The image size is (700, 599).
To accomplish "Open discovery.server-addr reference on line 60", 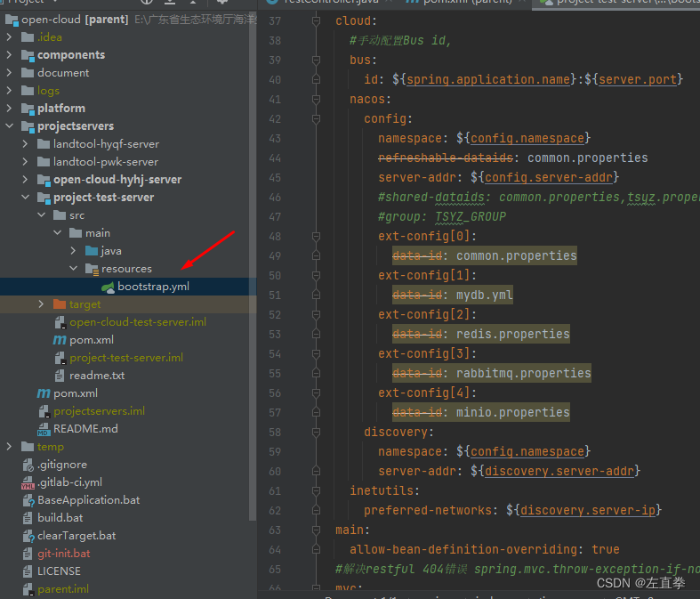I will coord(559,471).
